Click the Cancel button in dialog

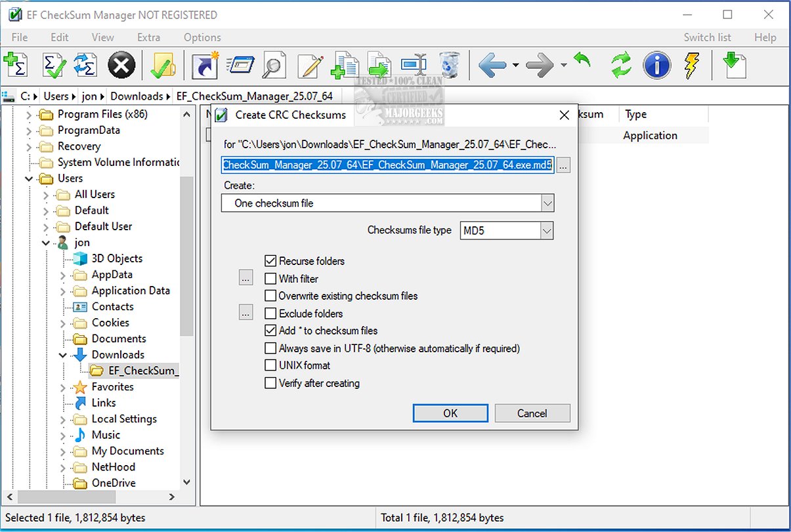pos(532,413)
